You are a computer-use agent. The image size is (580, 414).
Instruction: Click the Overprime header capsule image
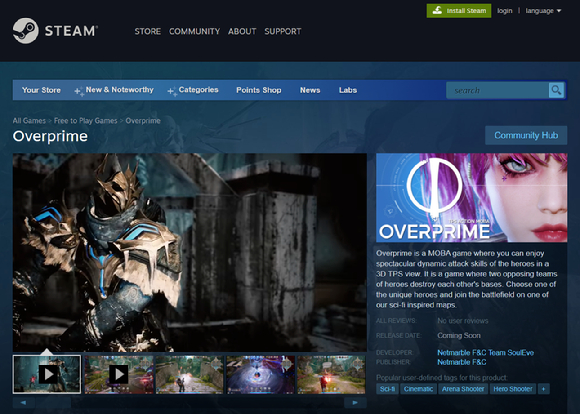(x=472, y=198)
